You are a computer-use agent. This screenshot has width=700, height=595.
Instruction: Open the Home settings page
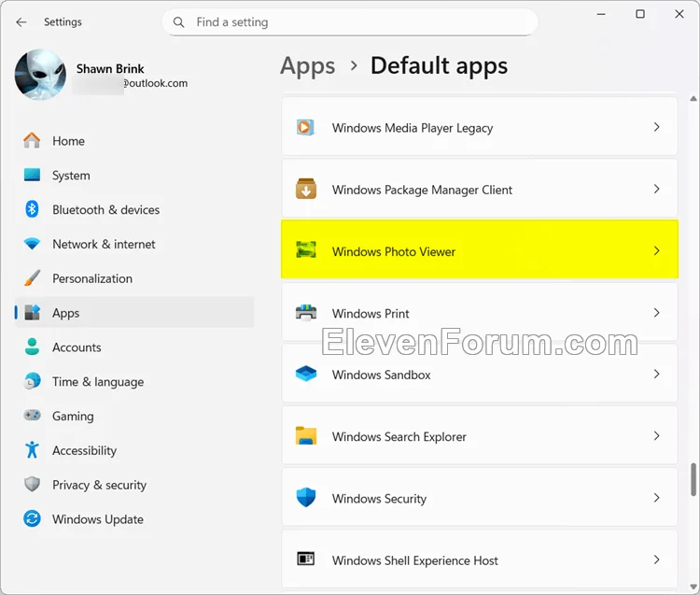tap(134, 141)
